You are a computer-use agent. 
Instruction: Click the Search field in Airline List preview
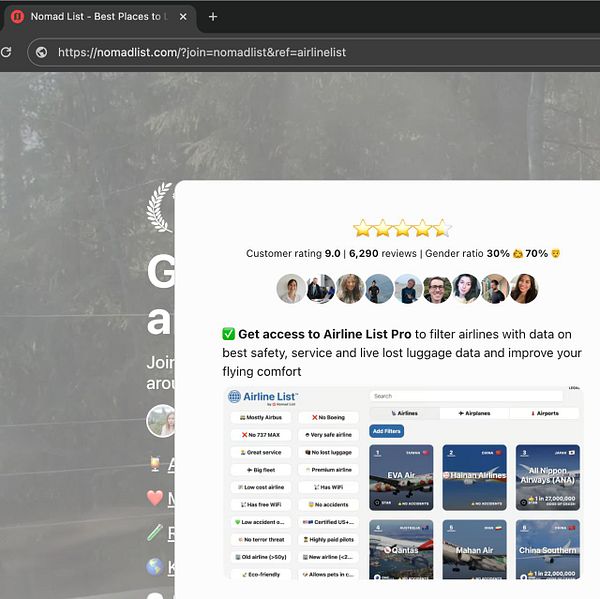tap(466, 396)
